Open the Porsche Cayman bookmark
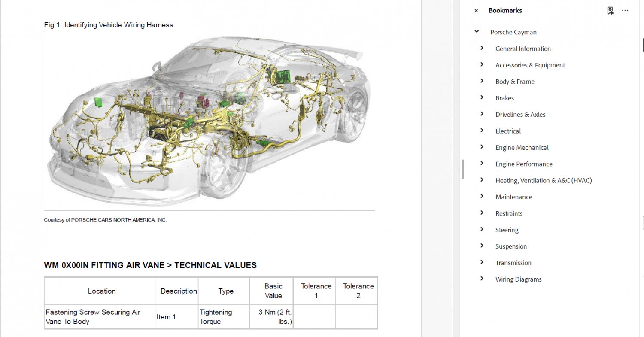Screen dimensions: 644x337 [x=513, y=32]
